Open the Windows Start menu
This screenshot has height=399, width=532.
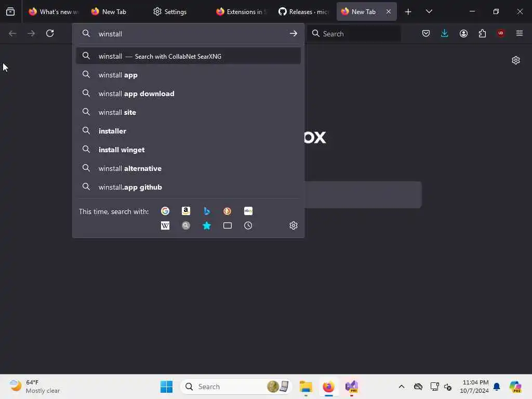pos(166,387)
